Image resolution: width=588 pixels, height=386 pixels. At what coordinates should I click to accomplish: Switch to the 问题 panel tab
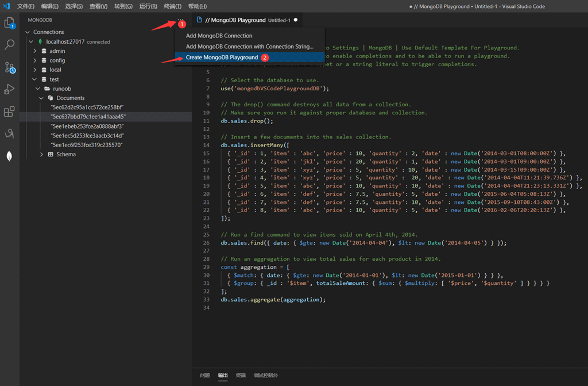point(205,375)
